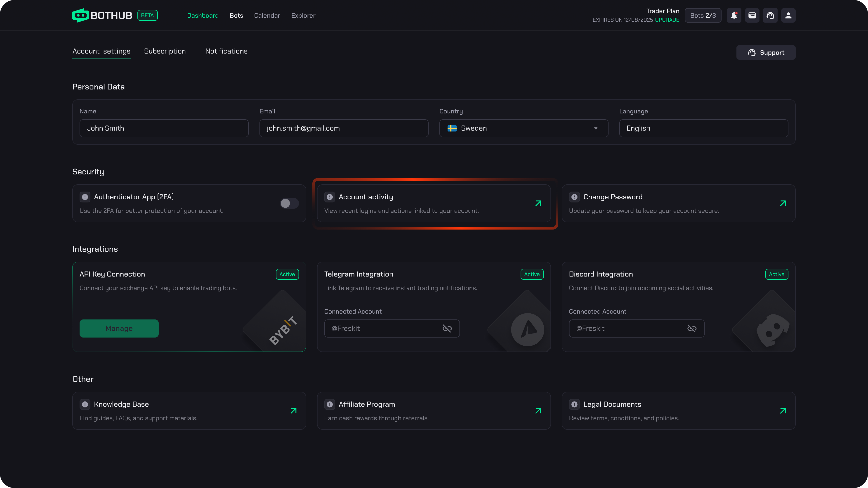Image resolution: width=868 pixels, height=488 pixels.
Task: Open Knowledge Base arrow icon
Action: (x=293, y=411)
